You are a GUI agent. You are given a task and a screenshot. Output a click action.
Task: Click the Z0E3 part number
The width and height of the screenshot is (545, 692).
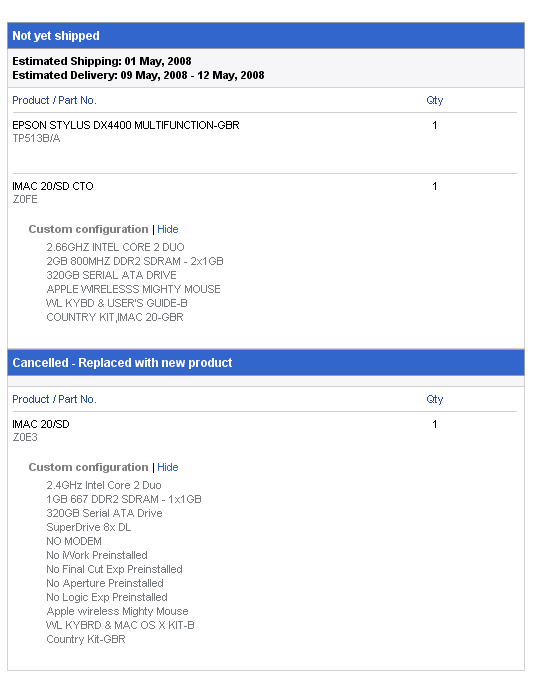(x=25, y=437)
